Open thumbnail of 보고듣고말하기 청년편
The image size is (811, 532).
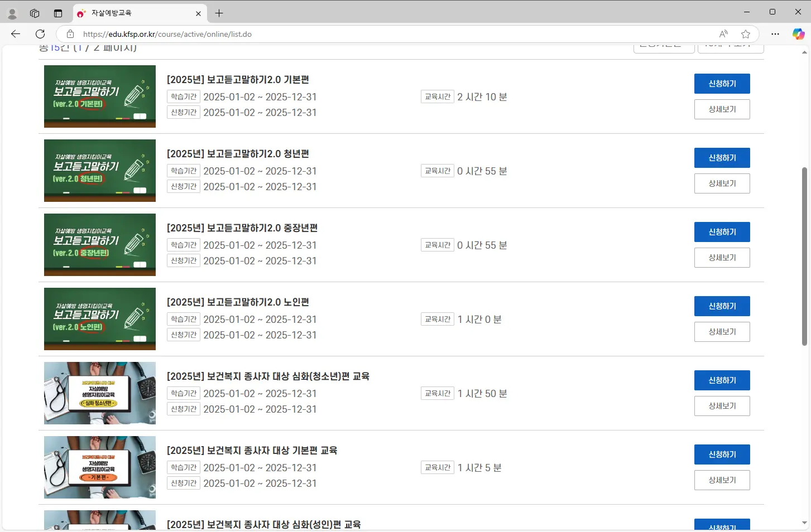point(100,171)
